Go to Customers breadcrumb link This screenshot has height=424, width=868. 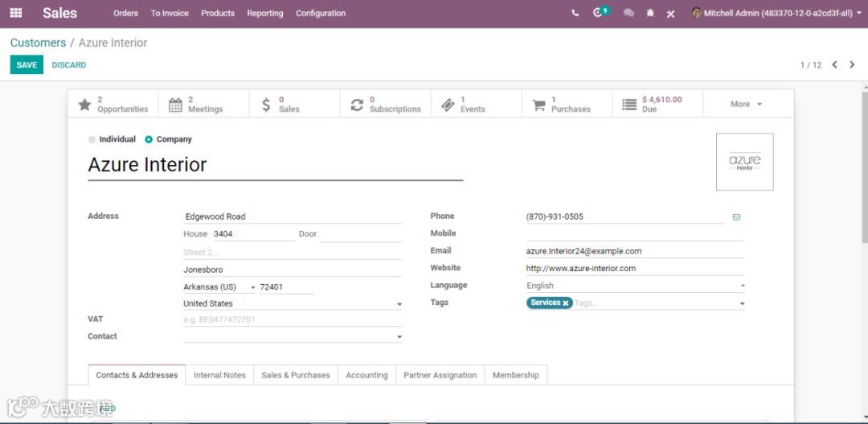[38, 43]
